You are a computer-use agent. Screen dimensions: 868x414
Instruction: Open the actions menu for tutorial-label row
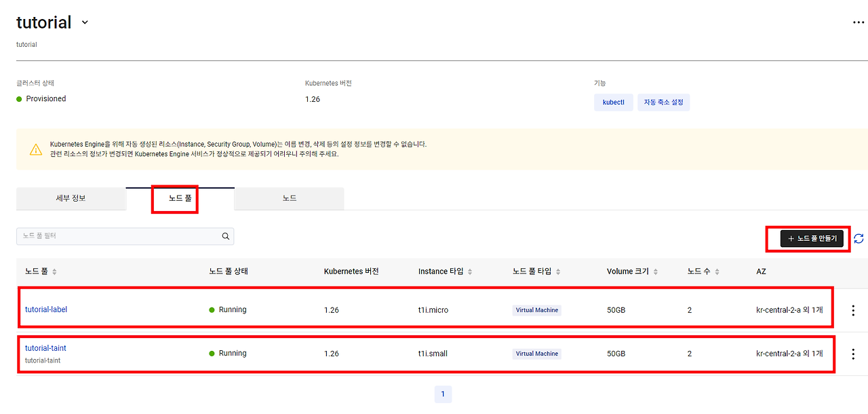point(853,310)
